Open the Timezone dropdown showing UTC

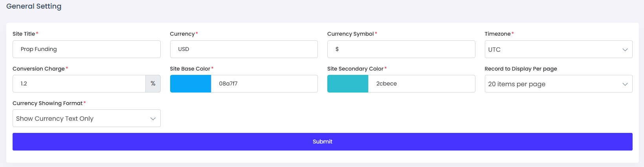[558, 49]
